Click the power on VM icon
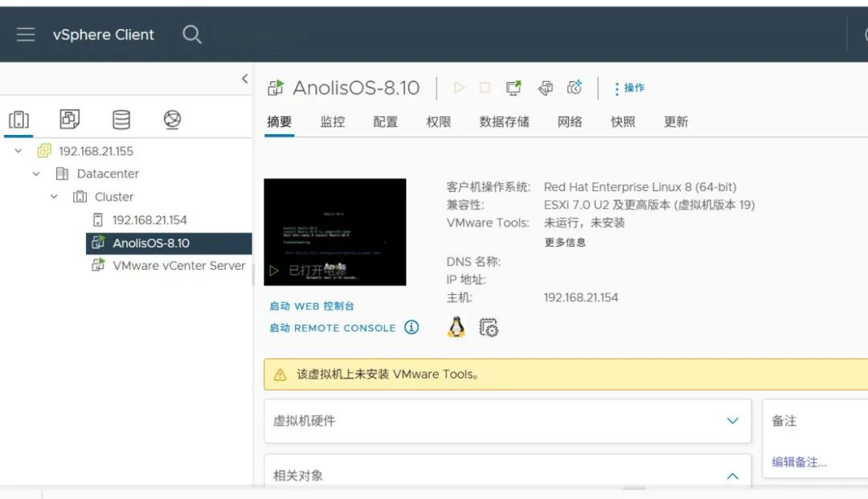868x499 pixels. click(x=459, y=88)
